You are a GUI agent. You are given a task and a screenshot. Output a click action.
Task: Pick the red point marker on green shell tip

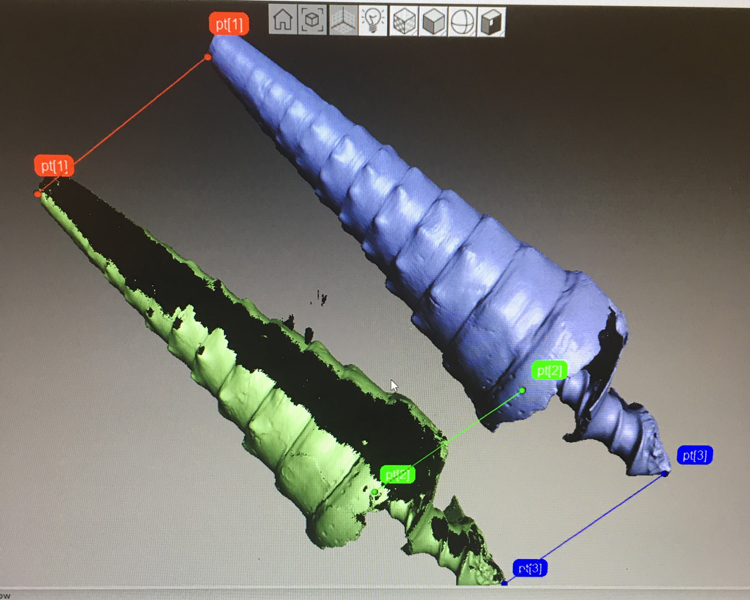(38, 193)
